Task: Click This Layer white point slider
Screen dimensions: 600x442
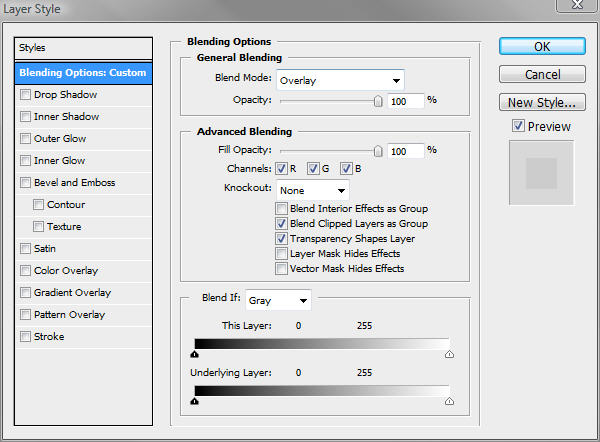Action: 450,354
